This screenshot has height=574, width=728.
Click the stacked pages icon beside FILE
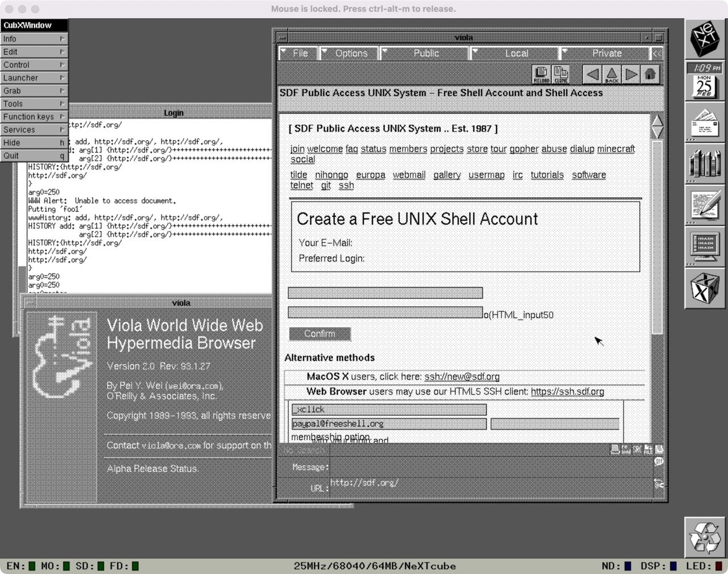point(659,449)
